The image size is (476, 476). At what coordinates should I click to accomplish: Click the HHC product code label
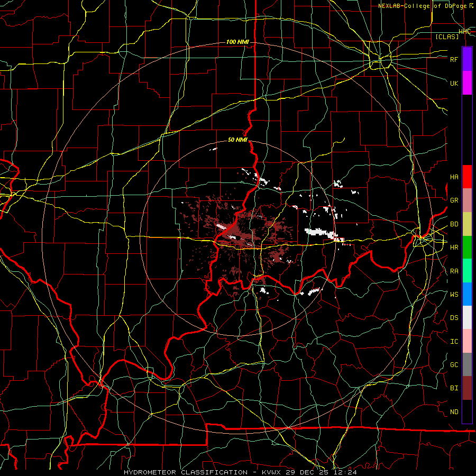coord(464,32)
